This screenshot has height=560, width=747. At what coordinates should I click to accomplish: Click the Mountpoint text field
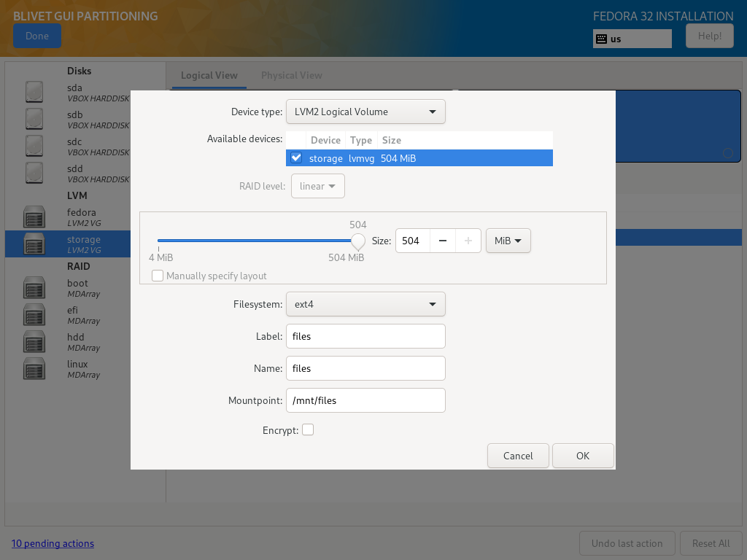coord(365,400)
